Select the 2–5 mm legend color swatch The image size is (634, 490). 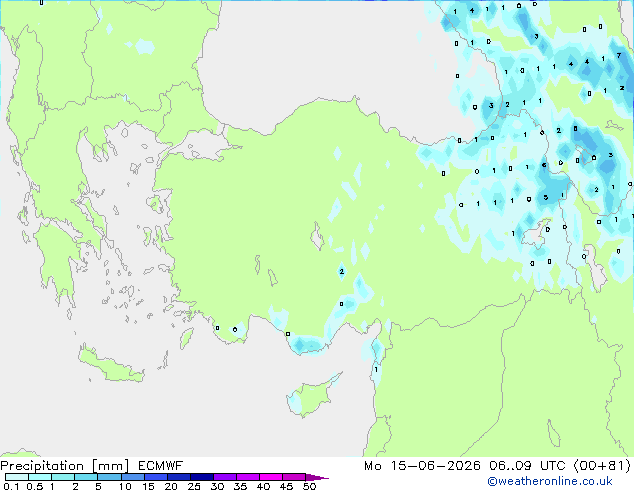pyautogui.click(x=86, y=477)
